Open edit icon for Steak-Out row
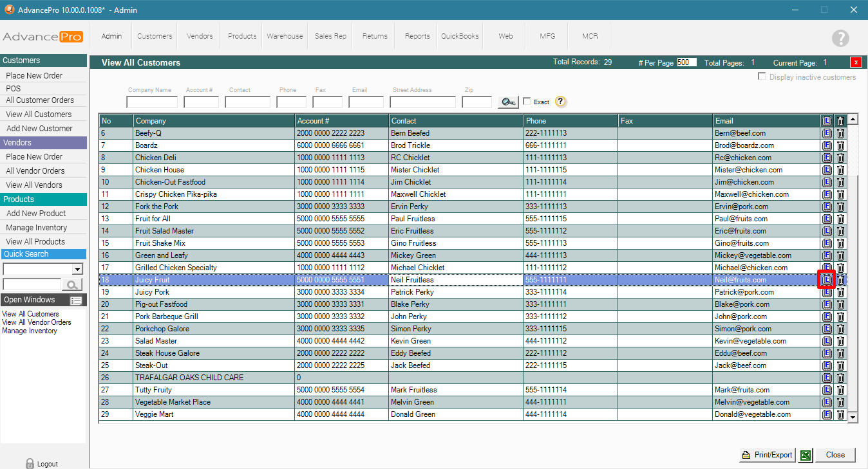This screenshot has width=868, height=469. click(x=827, y=365)
